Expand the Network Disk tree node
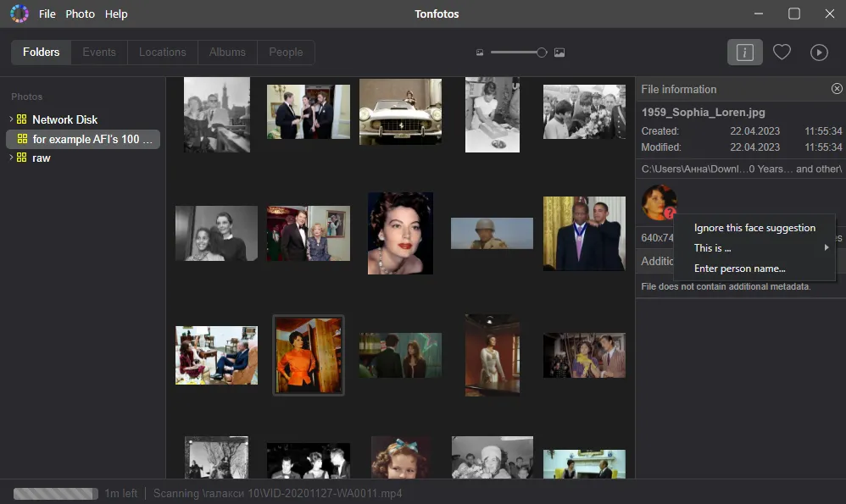Viewport: 846px width, 504px height. pyautogui.click(x=11, y=119)
